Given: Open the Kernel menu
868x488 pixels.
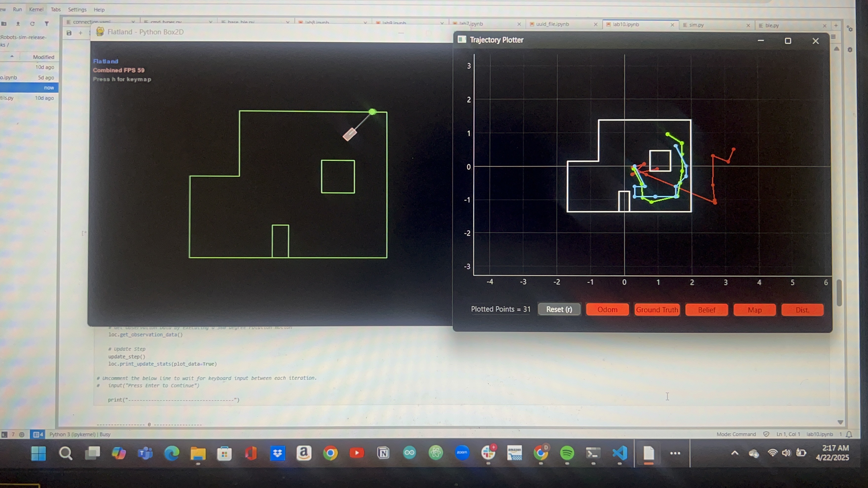Looking at the screenshot, I should point(36,9).
